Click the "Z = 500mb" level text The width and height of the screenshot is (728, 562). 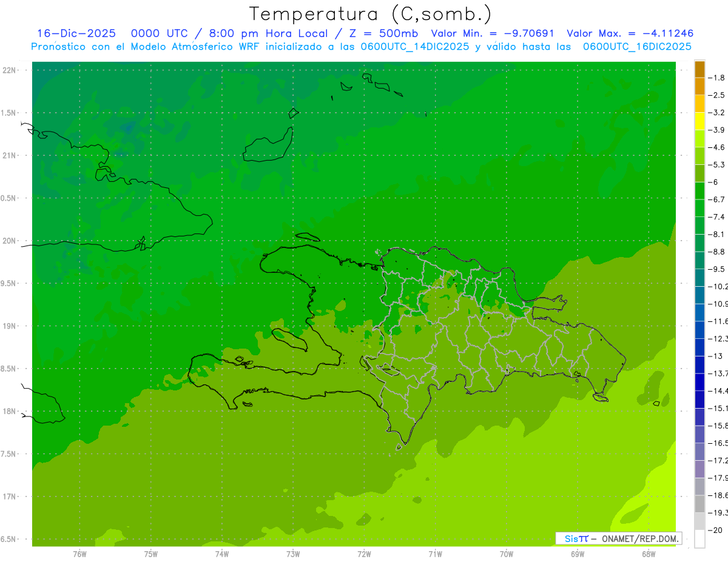pyautogui.click(x=383, y=33)
